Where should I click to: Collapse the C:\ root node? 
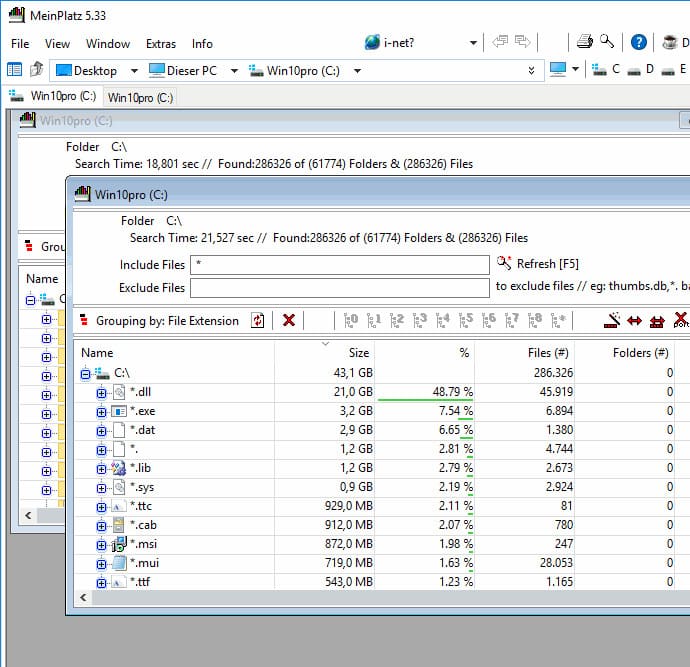point(86,373)
